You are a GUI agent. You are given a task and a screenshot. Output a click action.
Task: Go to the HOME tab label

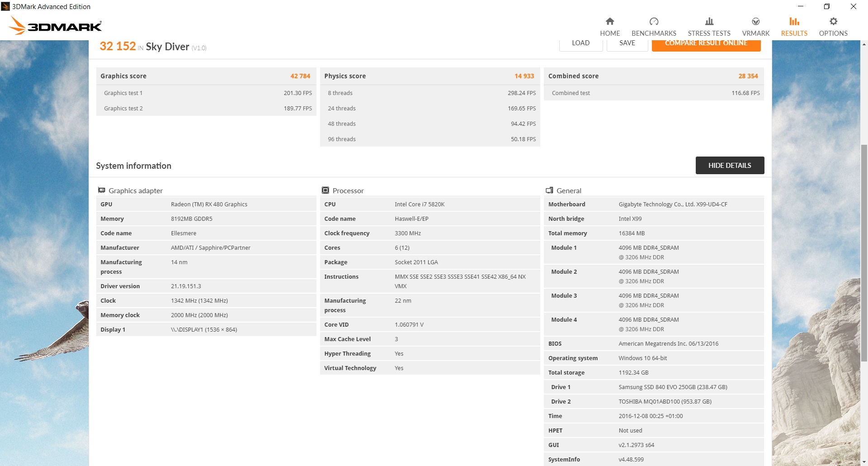pyautogui.click(x=610, y=33)
